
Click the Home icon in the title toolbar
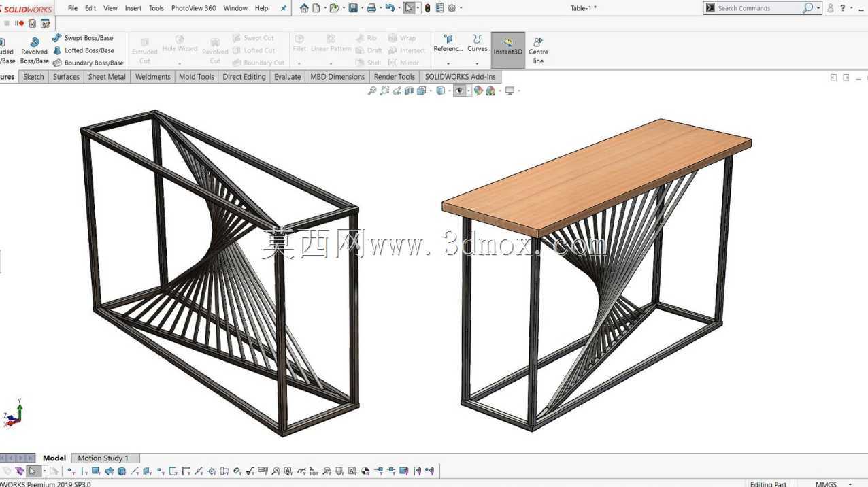pos(304,8)
